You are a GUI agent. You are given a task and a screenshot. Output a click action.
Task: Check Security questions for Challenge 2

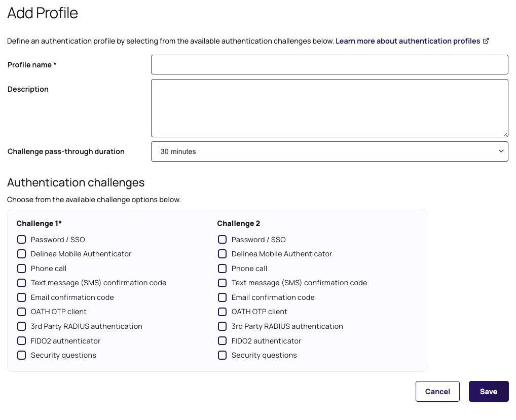pos(222,355)
